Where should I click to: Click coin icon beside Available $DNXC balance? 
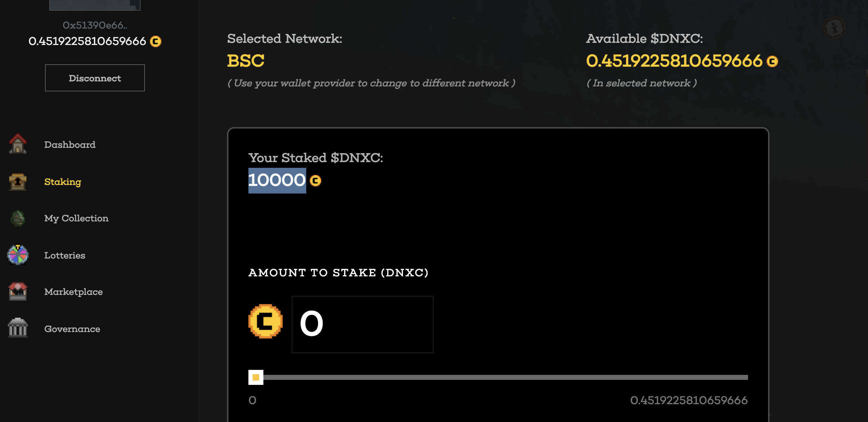(772, 61)
